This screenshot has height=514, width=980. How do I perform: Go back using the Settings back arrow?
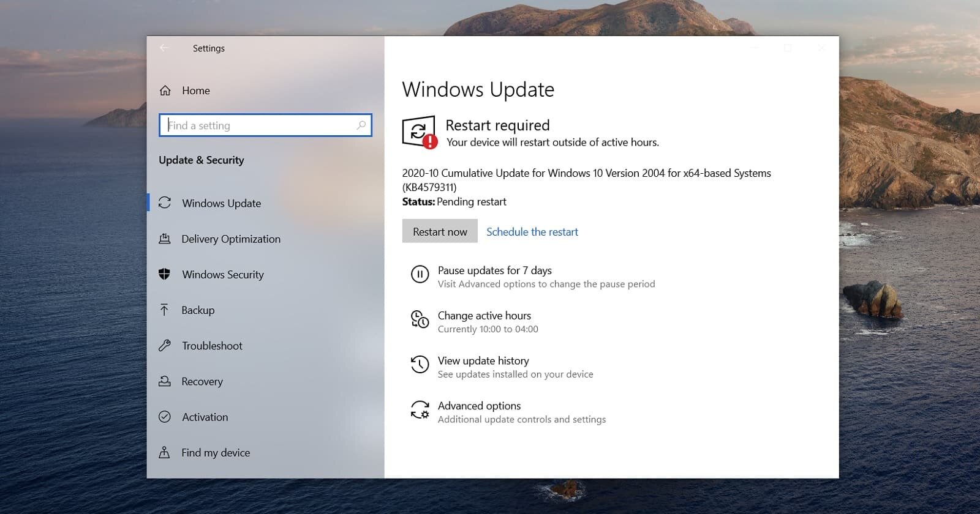(x=164, y=48)
